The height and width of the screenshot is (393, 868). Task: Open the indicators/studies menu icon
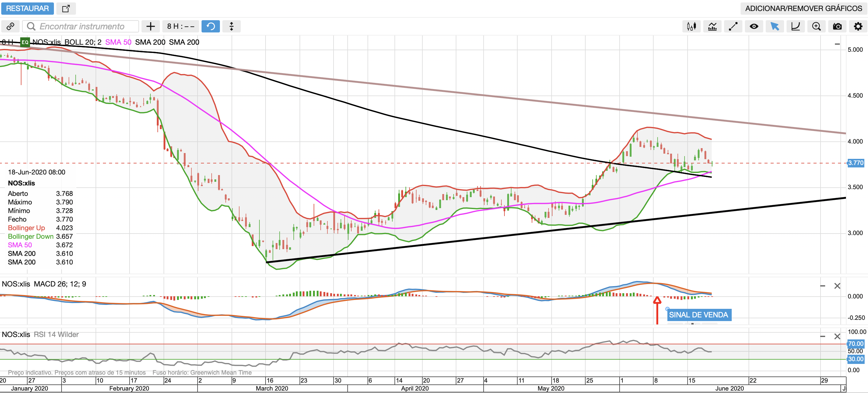tap(712, 26)
